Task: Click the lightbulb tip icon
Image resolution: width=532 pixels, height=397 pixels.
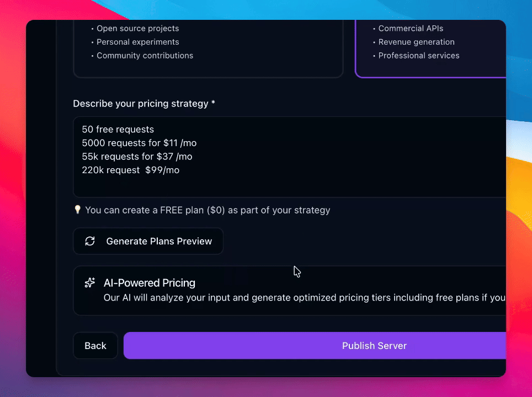Action: tap(78, 210)
